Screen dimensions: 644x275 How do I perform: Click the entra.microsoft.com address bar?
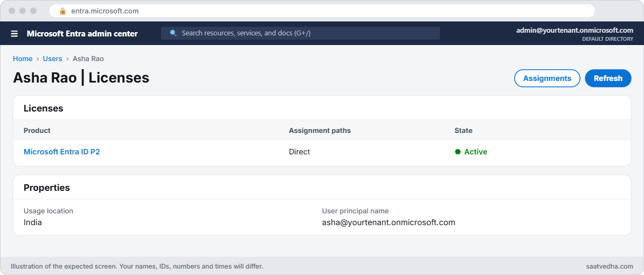[322, 11]
